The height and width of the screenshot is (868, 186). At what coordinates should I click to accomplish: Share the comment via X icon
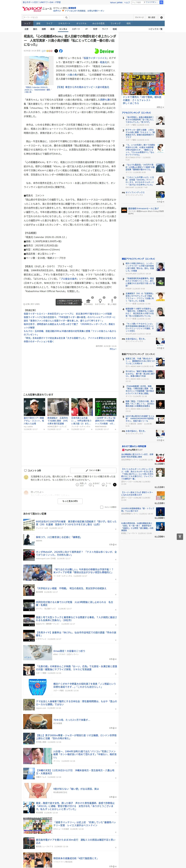point(114,484)
